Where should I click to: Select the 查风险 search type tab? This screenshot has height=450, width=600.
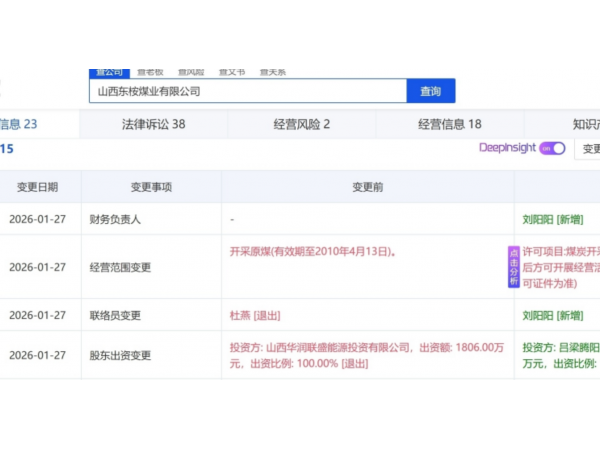click(191, 72)
